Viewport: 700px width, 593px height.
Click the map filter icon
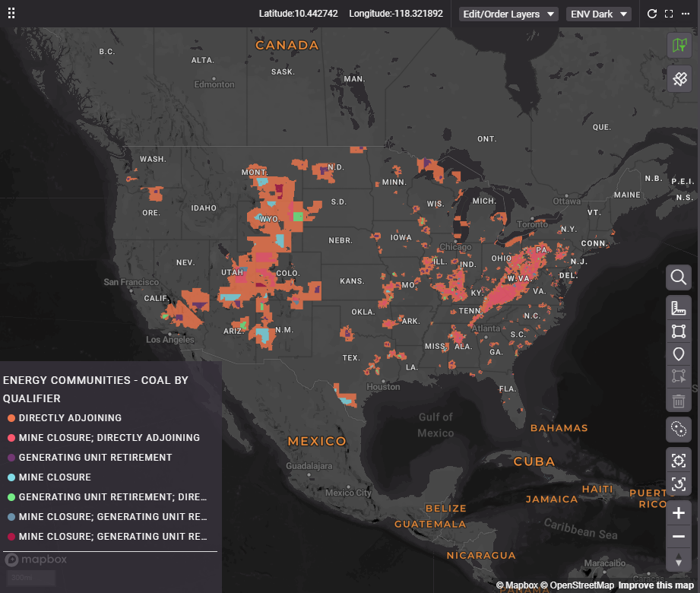679,45
